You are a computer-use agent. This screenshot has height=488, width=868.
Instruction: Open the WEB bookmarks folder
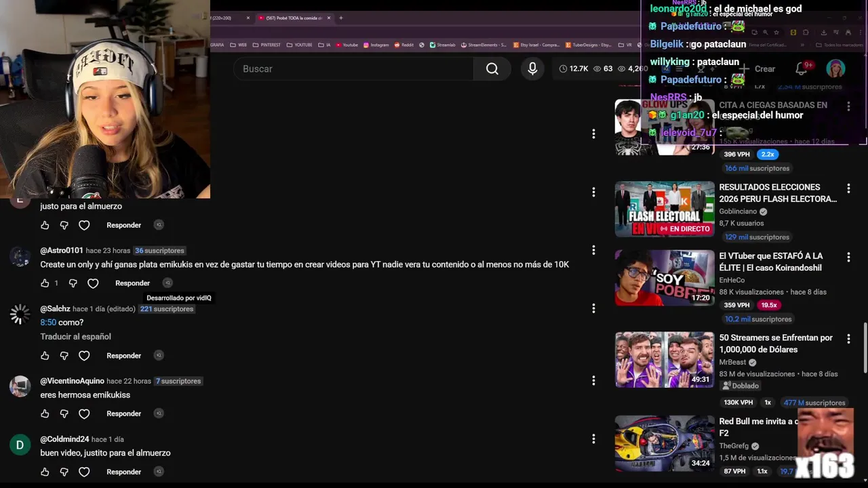(238, 45)
